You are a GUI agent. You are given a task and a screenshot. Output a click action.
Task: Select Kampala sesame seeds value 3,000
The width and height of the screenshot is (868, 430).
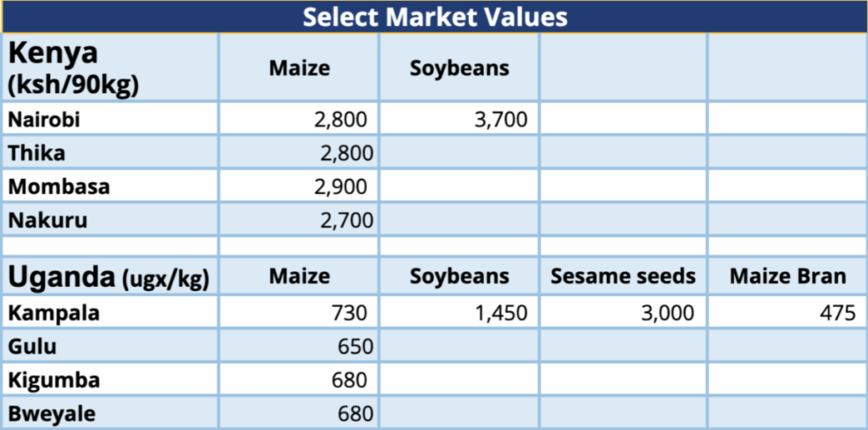667,313
